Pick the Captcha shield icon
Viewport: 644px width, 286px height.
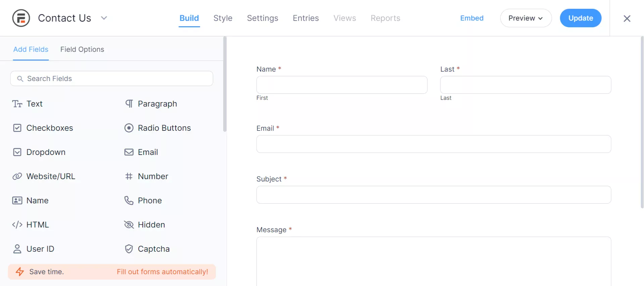(129, 249)
